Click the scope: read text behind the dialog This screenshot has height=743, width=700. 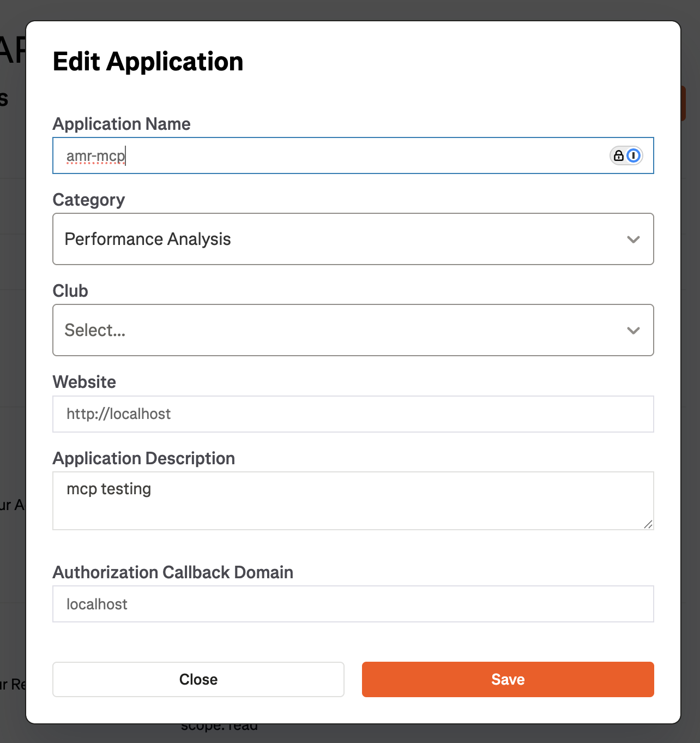[219, 725]
